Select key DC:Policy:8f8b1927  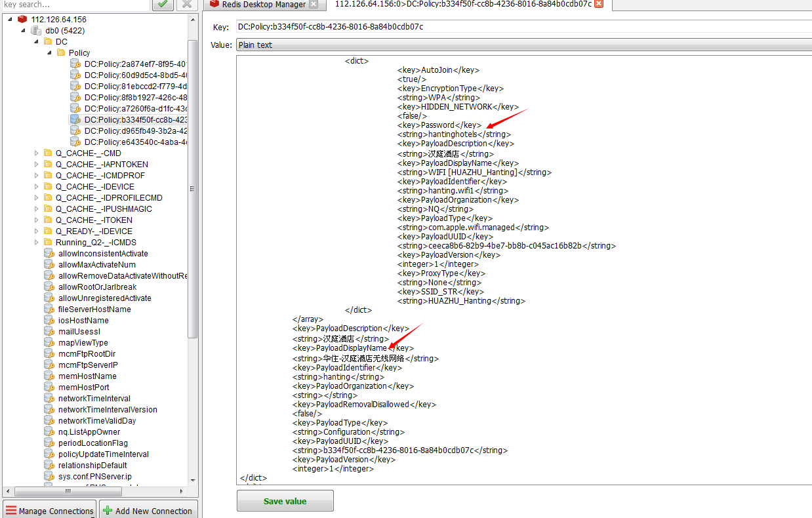pyautogui.click(x=135, y=97)
